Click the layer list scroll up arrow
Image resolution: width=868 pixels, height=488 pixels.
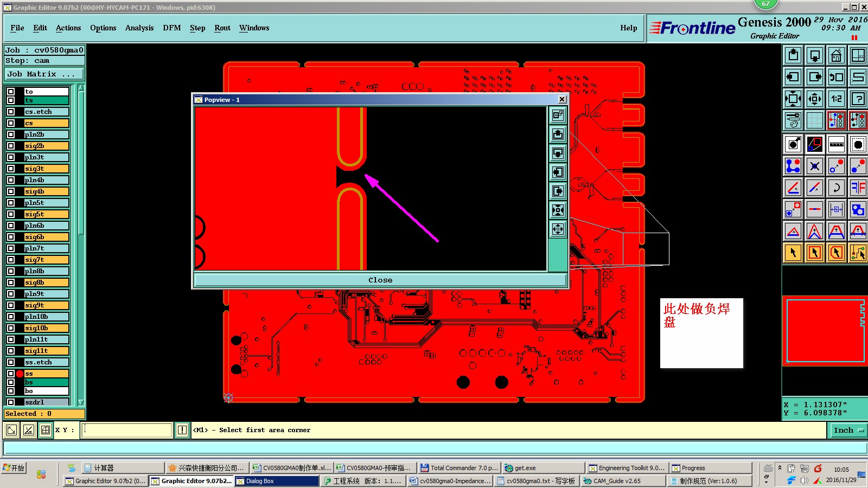pos(81,88)
